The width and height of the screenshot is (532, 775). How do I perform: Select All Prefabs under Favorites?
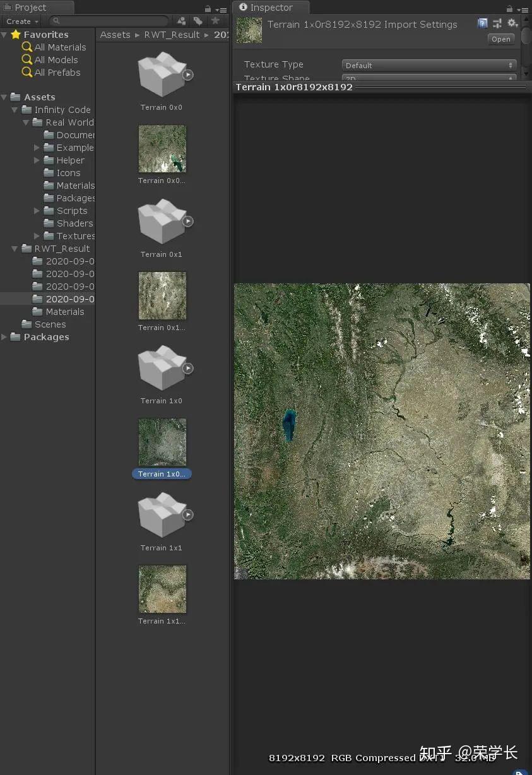[59, 72]
